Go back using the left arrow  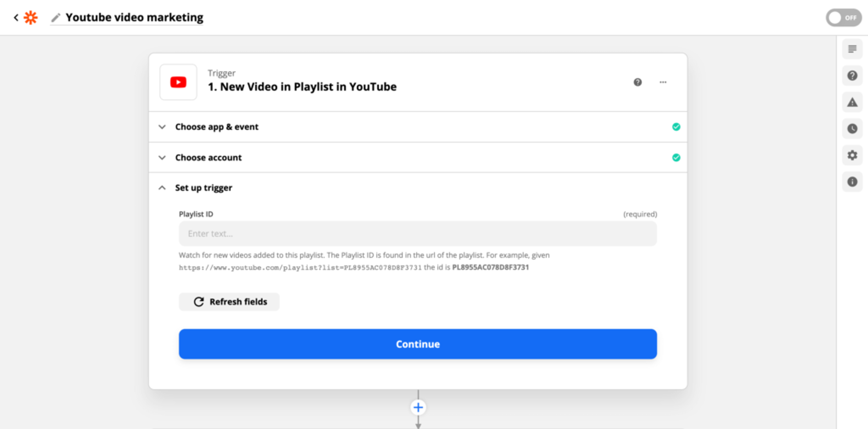click(16, 18)
